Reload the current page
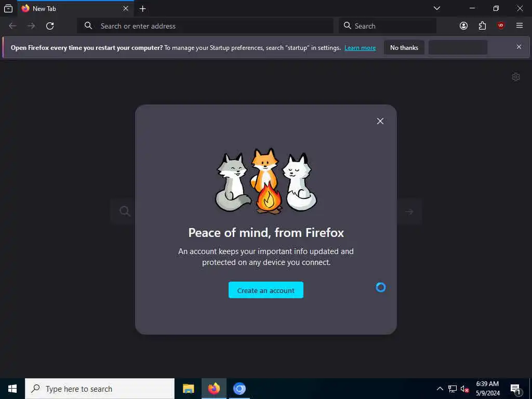 tap(50, 26)
